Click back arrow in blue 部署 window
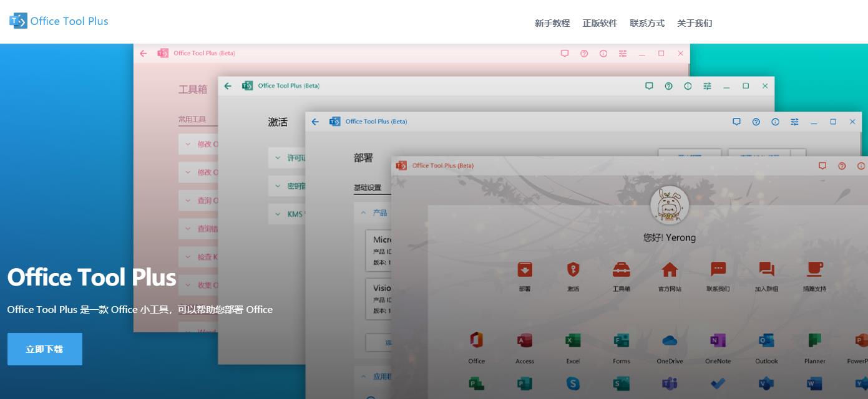Viewport: 868px width, 399px height. 315,122
